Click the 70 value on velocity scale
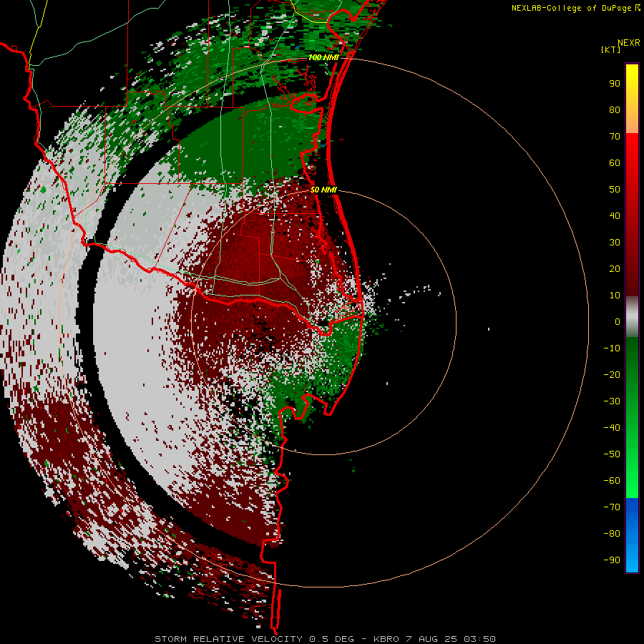Viewport: 644px width, 644px height. (615, 137)
